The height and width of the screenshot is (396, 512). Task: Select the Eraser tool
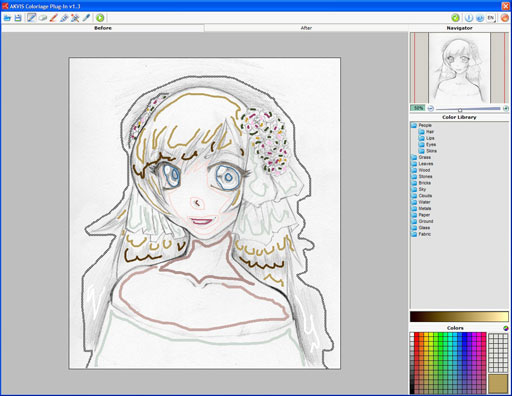coord(42,18)
